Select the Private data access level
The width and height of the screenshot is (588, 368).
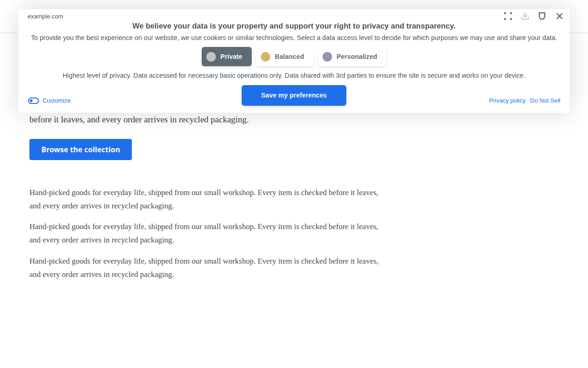pos(226,57)
